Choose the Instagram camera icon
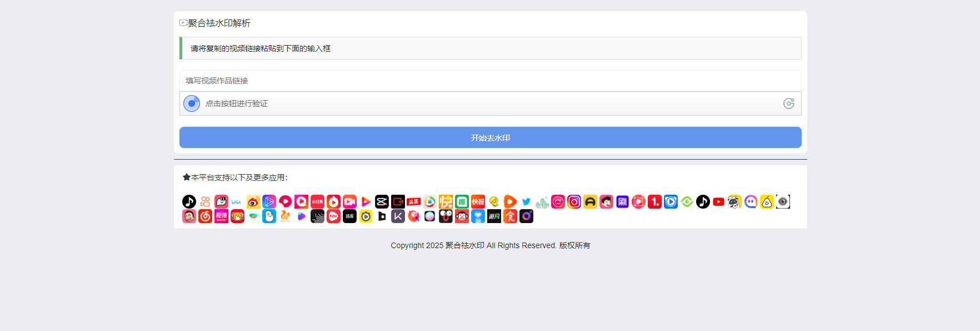This screenshot has height=331, width=980. pos(574,202)
